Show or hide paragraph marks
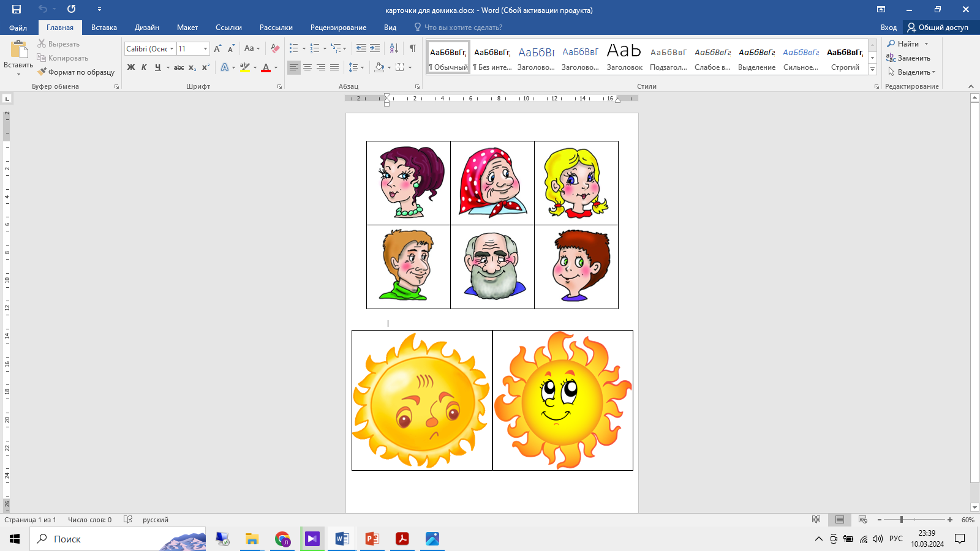Screen dimensions: 980x551 412,48
